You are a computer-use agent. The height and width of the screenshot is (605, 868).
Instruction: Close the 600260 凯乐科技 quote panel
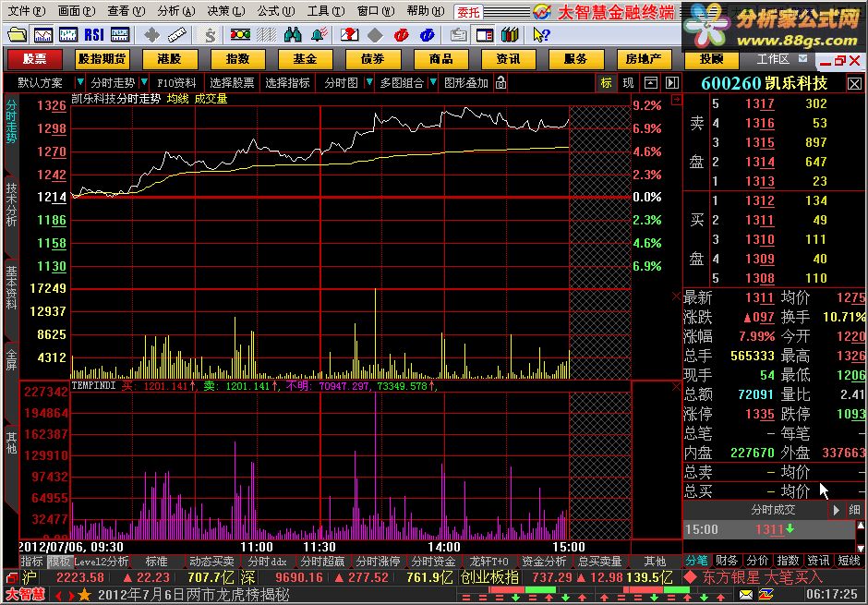(x=855, y=83)
